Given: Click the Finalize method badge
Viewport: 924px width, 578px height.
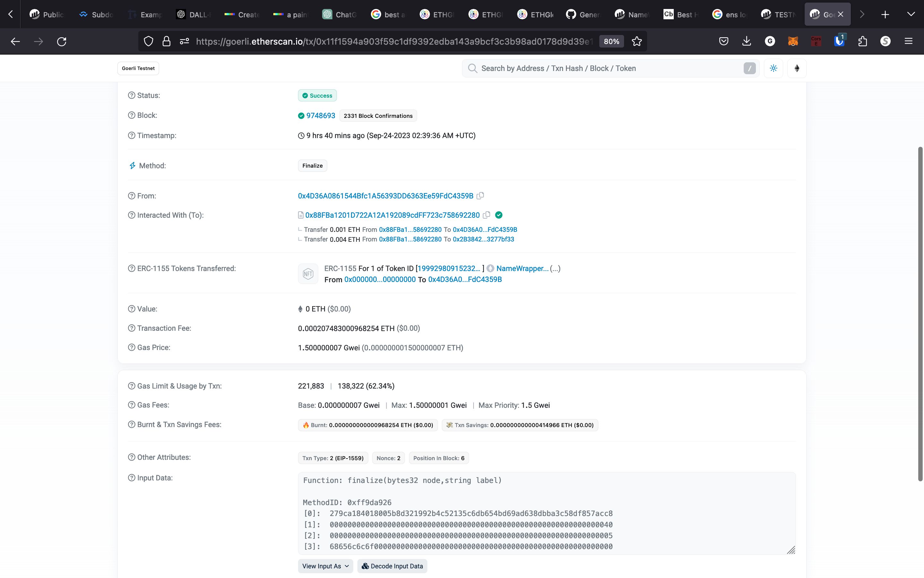Looking at the screenshot, I should pyautogui.click(x=312, y=166).
